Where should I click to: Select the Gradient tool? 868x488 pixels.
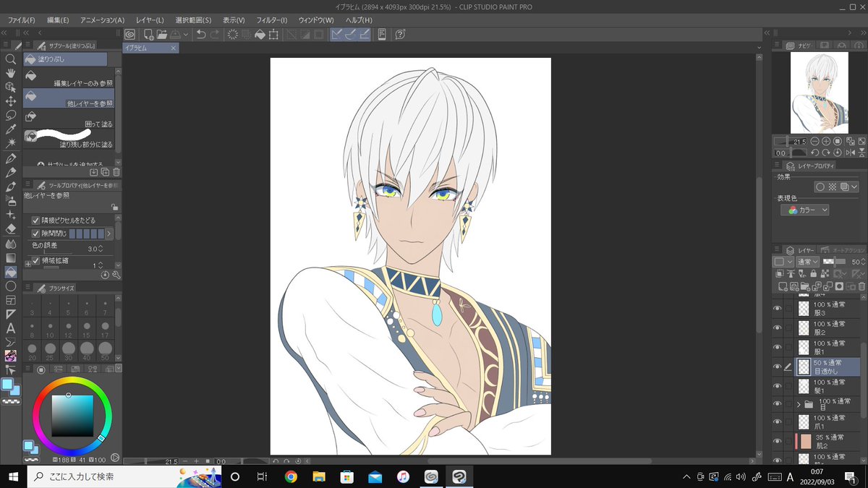tap(11, 257)
